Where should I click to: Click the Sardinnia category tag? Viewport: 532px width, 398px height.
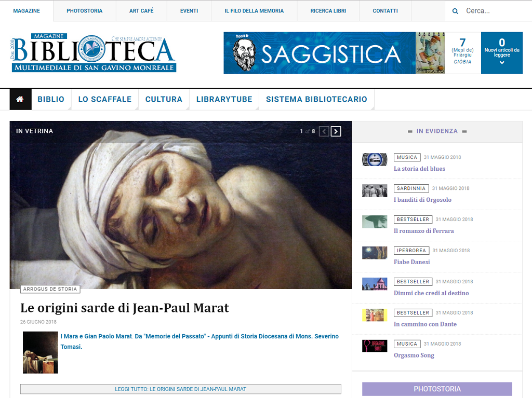[411, 188]
